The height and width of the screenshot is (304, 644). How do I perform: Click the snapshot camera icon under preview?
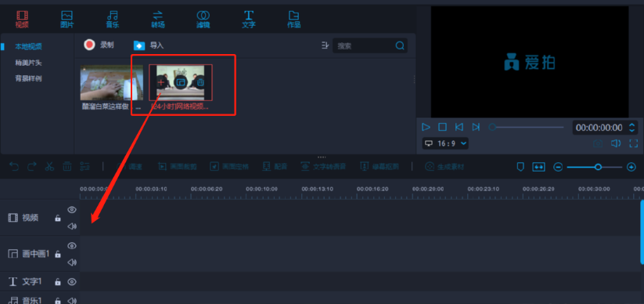pyautogui.click(x=598, y=143)
